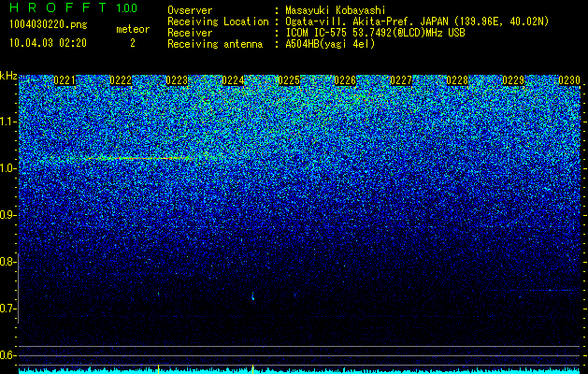Click the 0224 time marker
This screenshot has width=588, height=374.
[x=233, y=80]
